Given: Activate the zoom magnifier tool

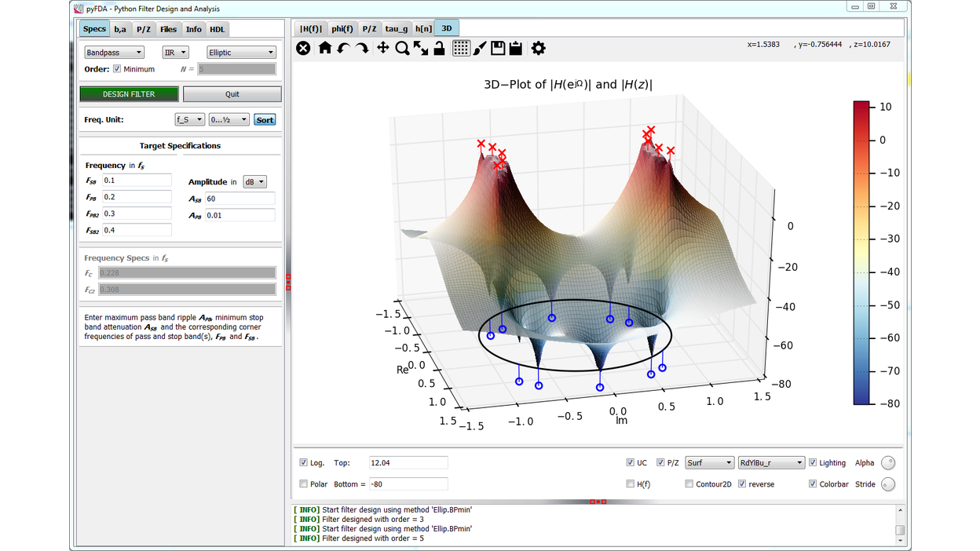Looking at the screenshot, I should coord(402,49).
